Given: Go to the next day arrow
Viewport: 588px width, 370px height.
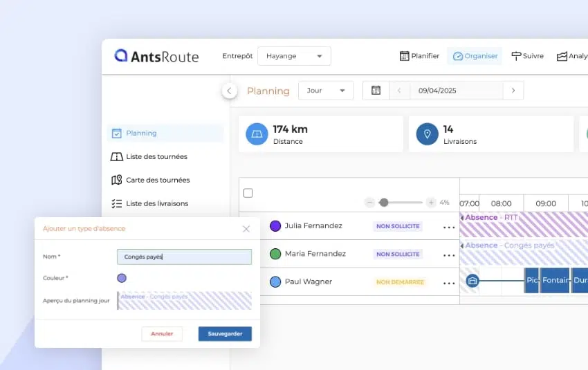Looking at the screenshot, I should pos(513,91).
